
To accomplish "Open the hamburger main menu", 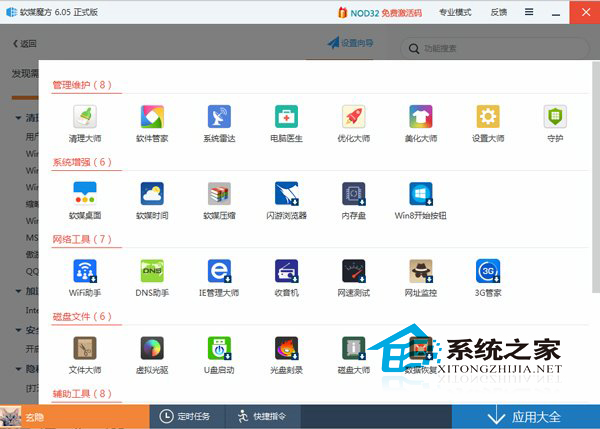I will 529,12.
